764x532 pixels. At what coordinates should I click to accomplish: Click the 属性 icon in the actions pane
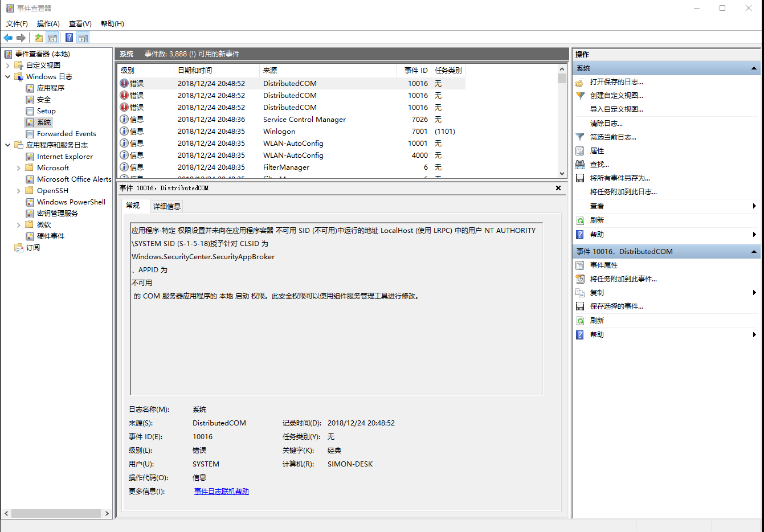click(x=580, y=151)
